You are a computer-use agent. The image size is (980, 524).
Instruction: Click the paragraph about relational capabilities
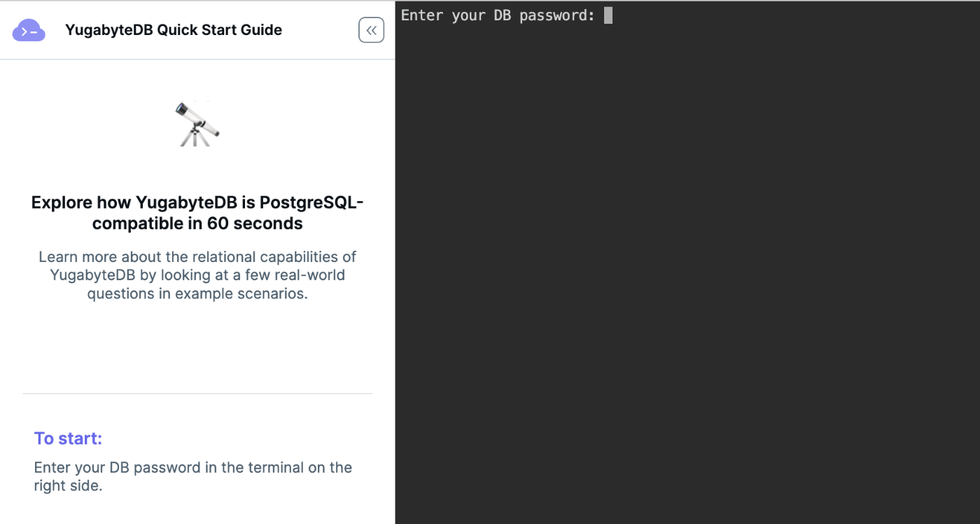197,275
